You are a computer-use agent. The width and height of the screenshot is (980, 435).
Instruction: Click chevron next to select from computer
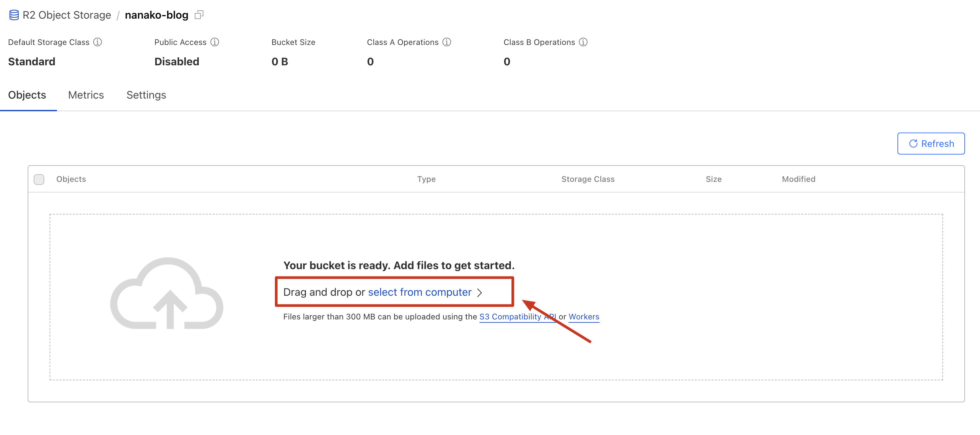click(x=480, y=292)
